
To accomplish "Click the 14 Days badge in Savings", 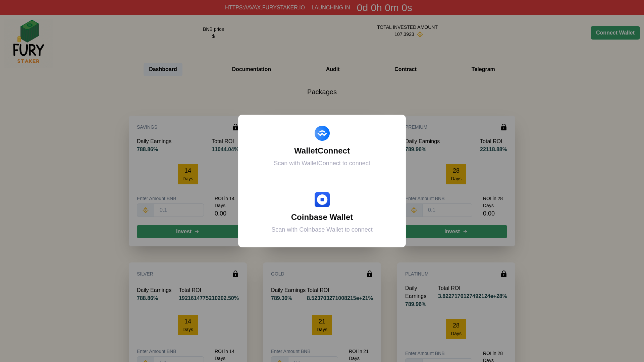I will (x=188, y=174).
